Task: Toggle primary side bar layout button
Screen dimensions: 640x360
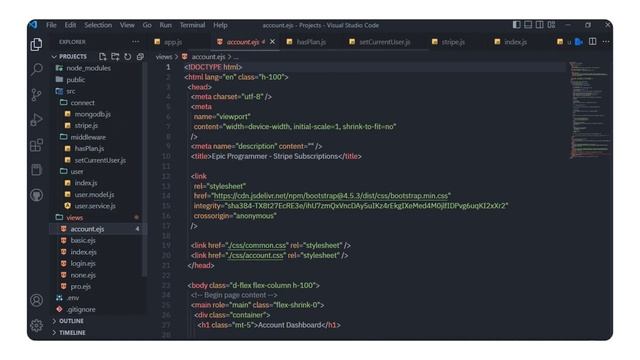Action: pos(516,25)
